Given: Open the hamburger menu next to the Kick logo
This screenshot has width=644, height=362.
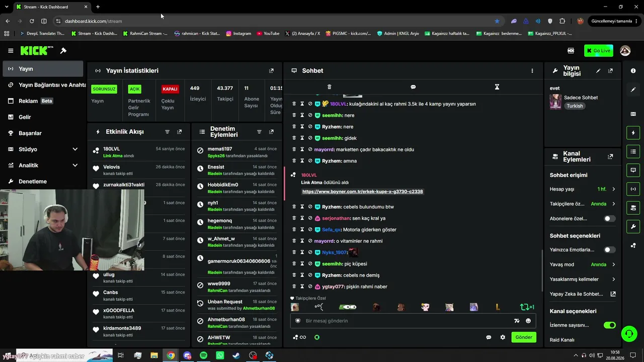Looking at the screenshot, I should point(11,51).
